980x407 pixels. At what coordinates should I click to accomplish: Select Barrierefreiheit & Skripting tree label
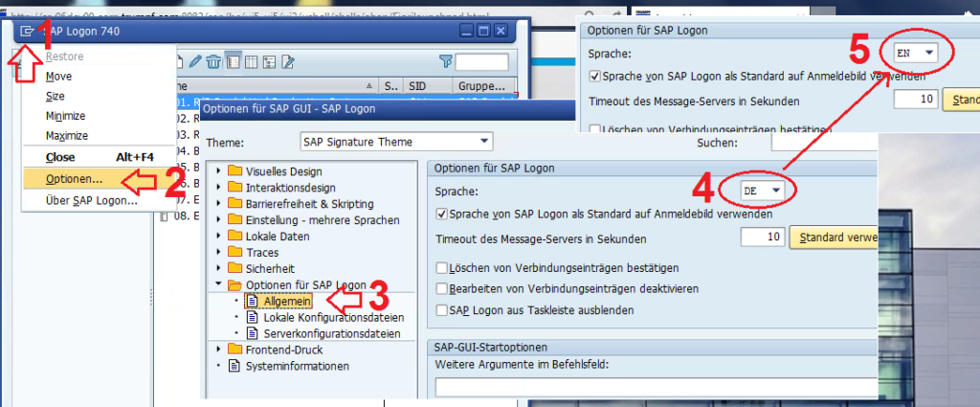[309, 204]
